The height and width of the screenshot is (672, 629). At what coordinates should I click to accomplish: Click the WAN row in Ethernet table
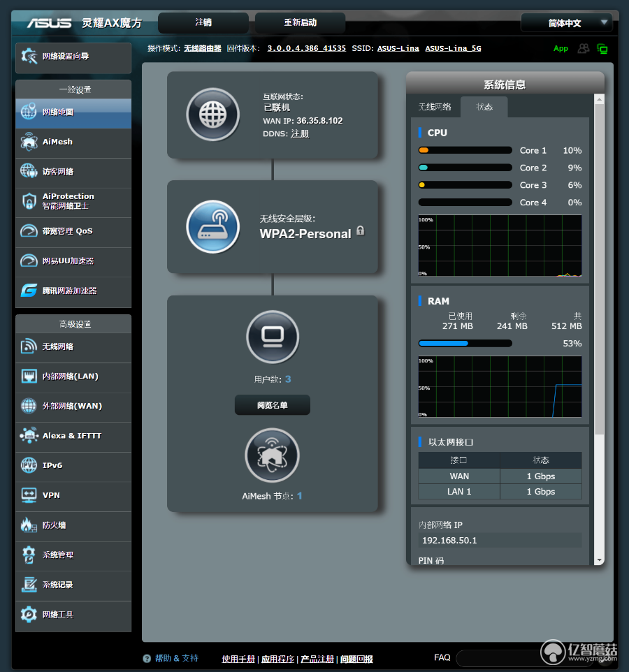[x=500, y=476]
